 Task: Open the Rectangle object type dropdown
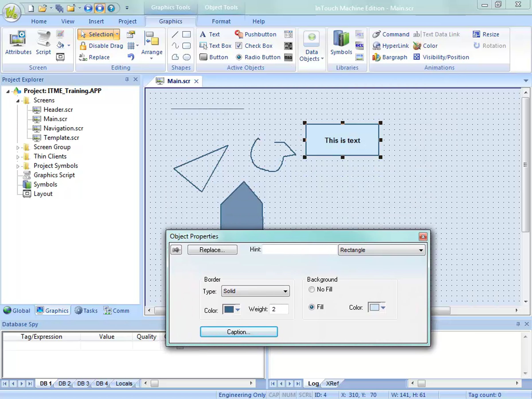point(381,250)
